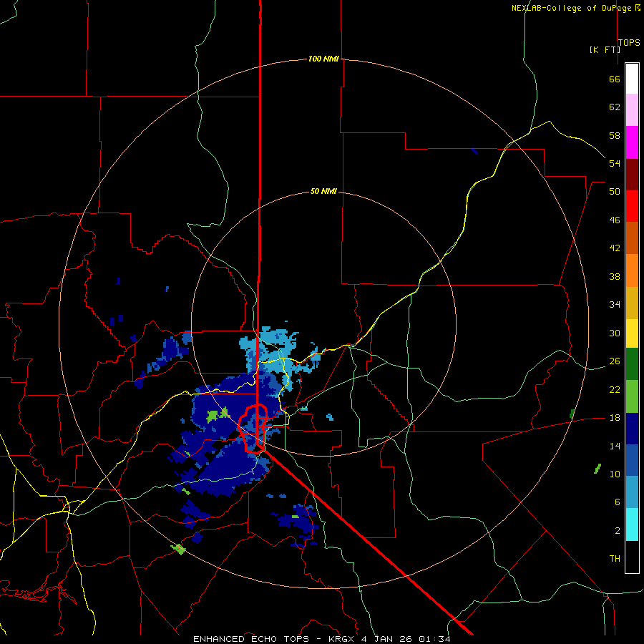This screenshot has height=644, width=644.
Task: Click the 'KRGX' radar site identifier
Action: pyautogui.click(x=342, y=639)
